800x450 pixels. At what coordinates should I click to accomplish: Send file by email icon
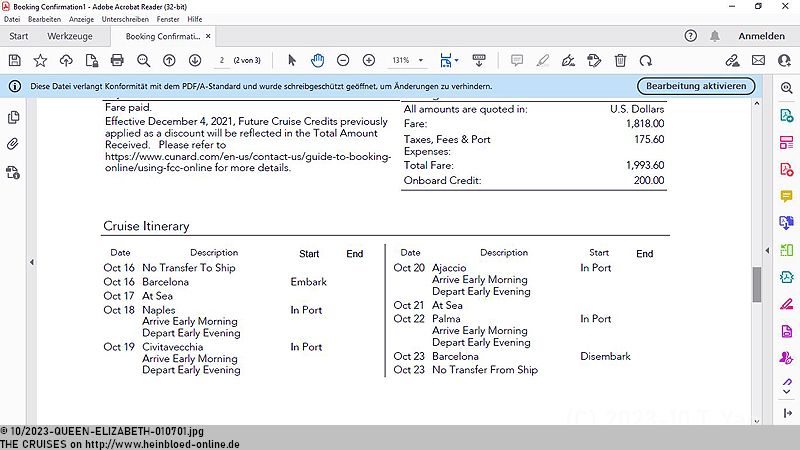tap(759, 60)
